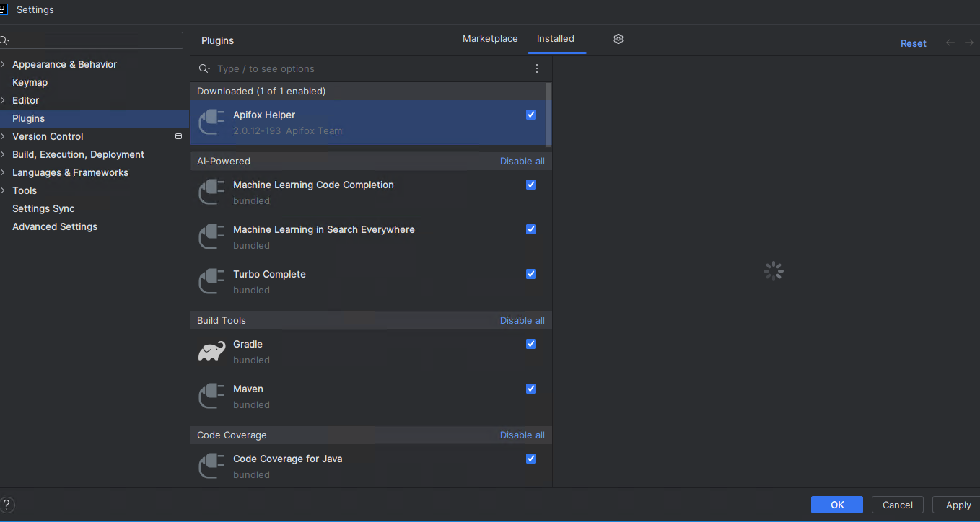Click the Code Coverage for Java icon
980x522 pixels.
click(x=211, y=466)
